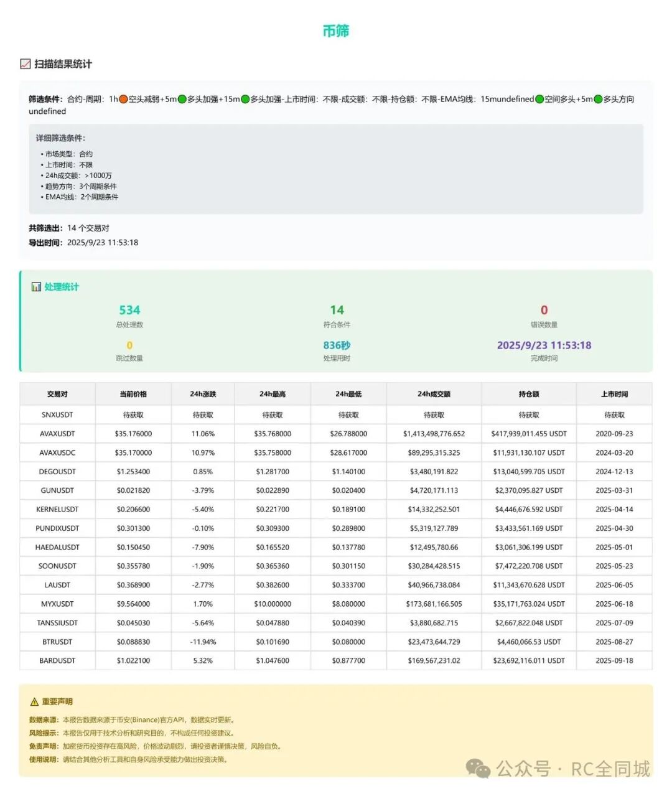
Task: Click the BARDUSDT trading pair cell
Action: tap(57, 661)
